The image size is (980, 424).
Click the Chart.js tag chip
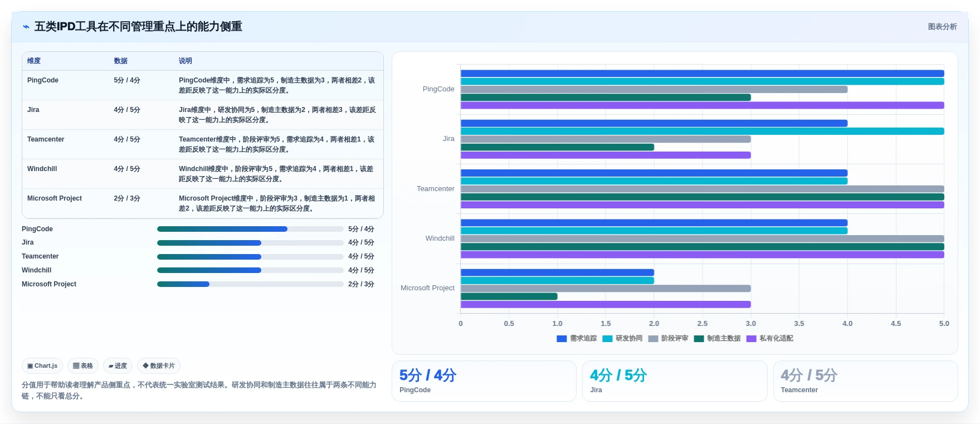coord(42,366)
